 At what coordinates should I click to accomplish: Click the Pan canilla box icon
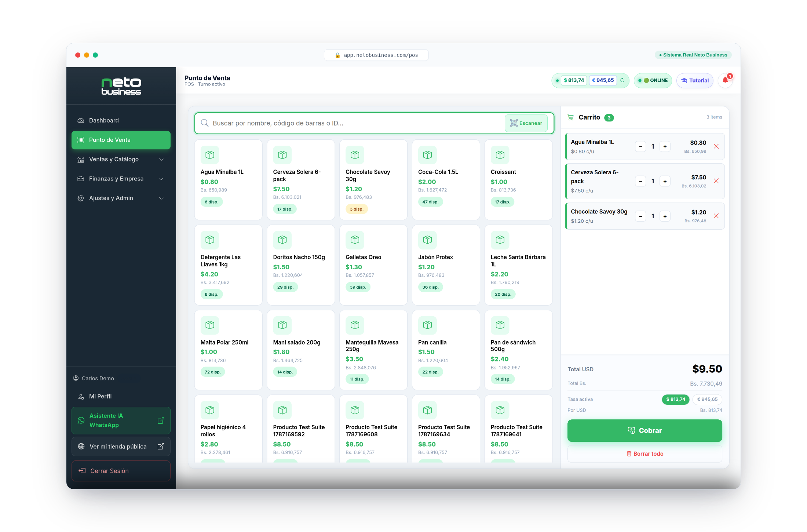tap(427, 325)
